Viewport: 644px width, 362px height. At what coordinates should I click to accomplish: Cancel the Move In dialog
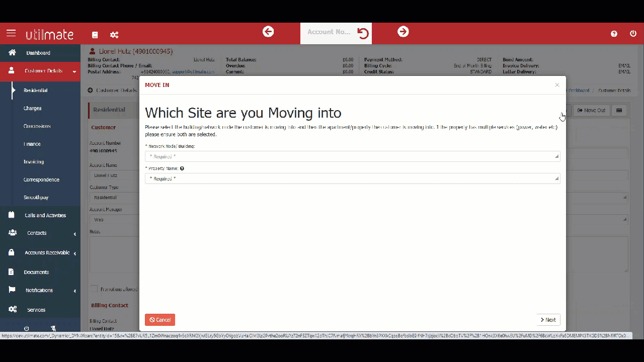(159, 320)
